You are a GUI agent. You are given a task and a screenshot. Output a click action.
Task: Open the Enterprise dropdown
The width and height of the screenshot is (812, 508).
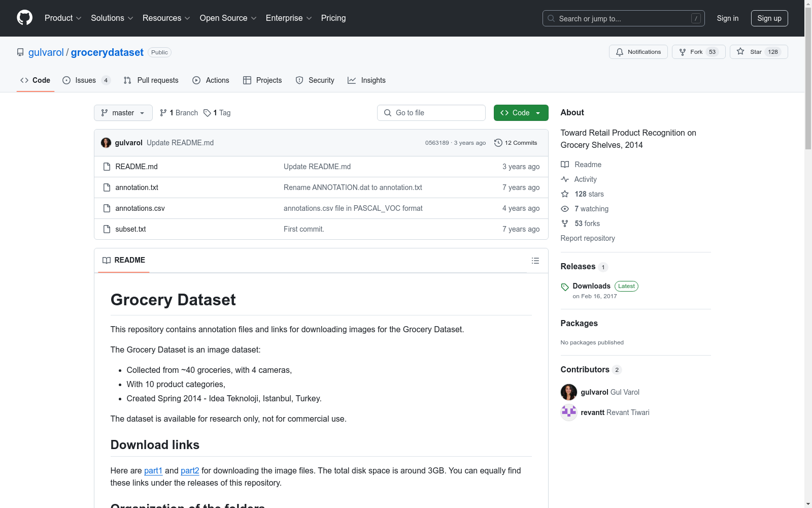click(289, 18)
